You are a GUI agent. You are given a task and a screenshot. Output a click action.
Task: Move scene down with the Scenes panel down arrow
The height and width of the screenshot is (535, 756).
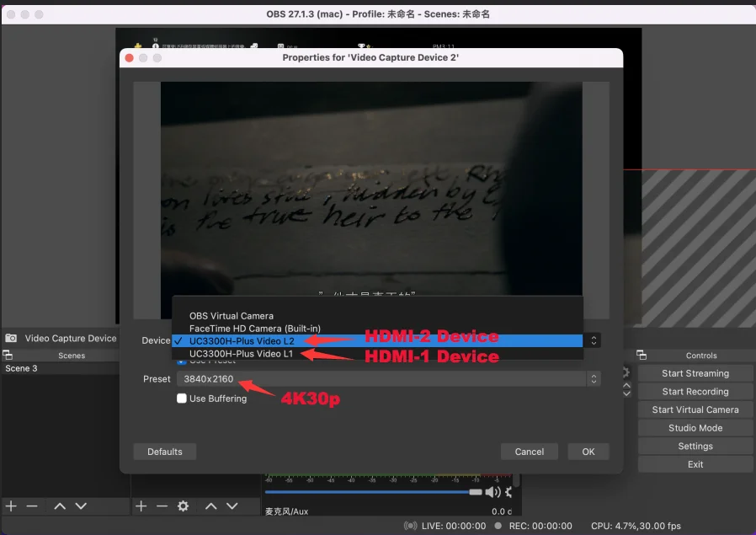[81, 506]
